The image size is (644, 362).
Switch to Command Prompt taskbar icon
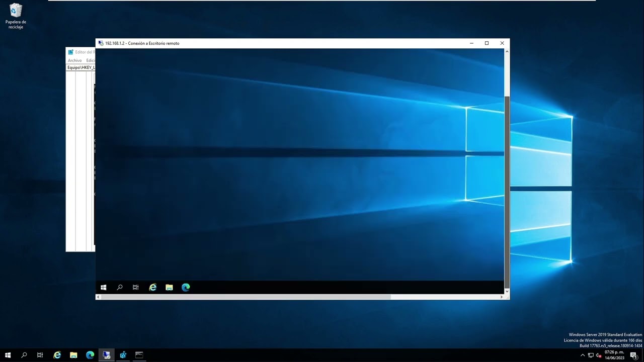pyautogui.click(x=139, y=355)
